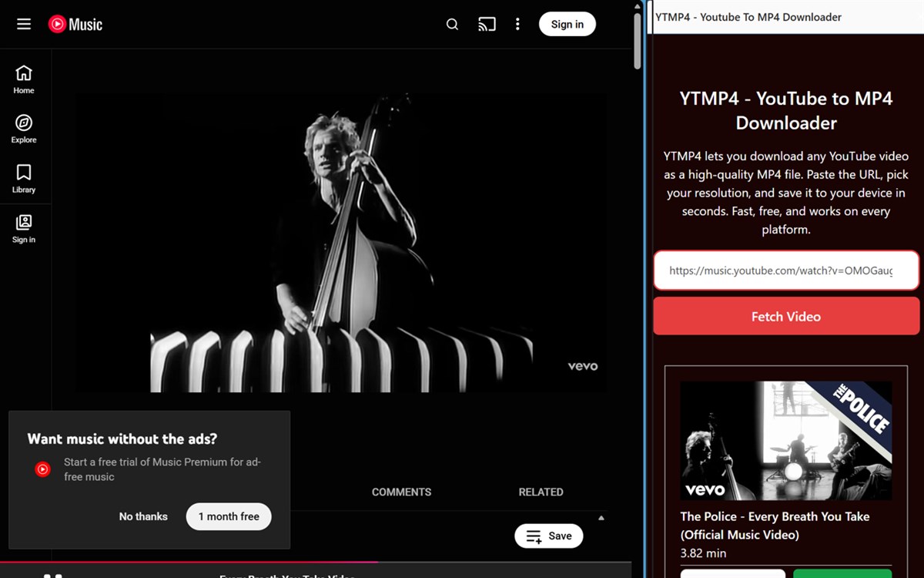
Task: Click the Want music without the ads? heading
Action: [x=122, y=439]
